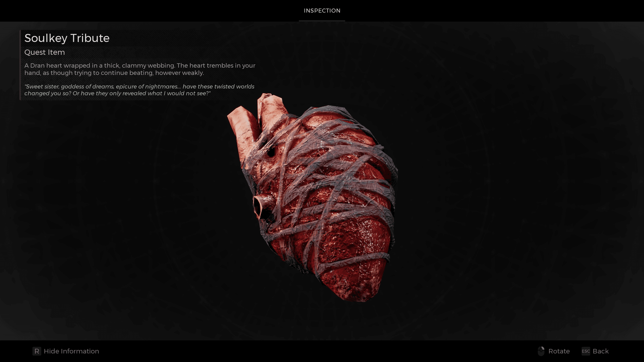This screenshot has width=644, height=362.
Task: Click the italic Sweet sister quote
Action: [139, 90]
